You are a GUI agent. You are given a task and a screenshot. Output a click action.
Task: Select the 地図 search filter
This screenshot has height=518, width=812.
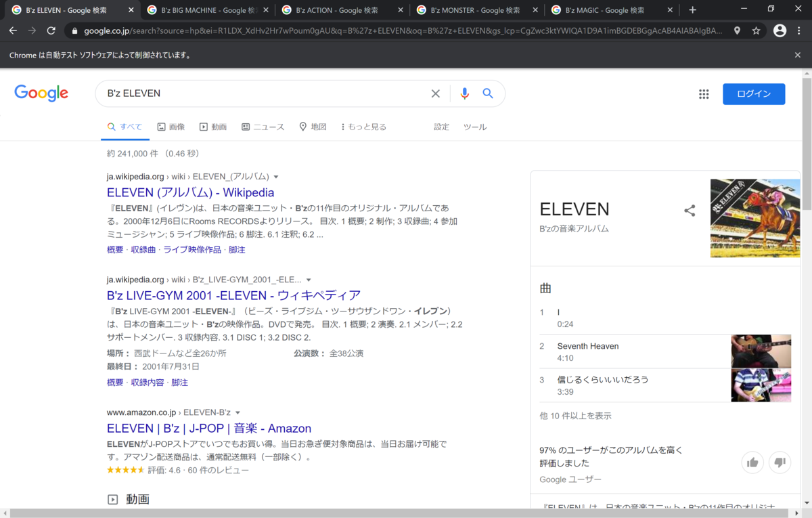[x=313, y=127]
